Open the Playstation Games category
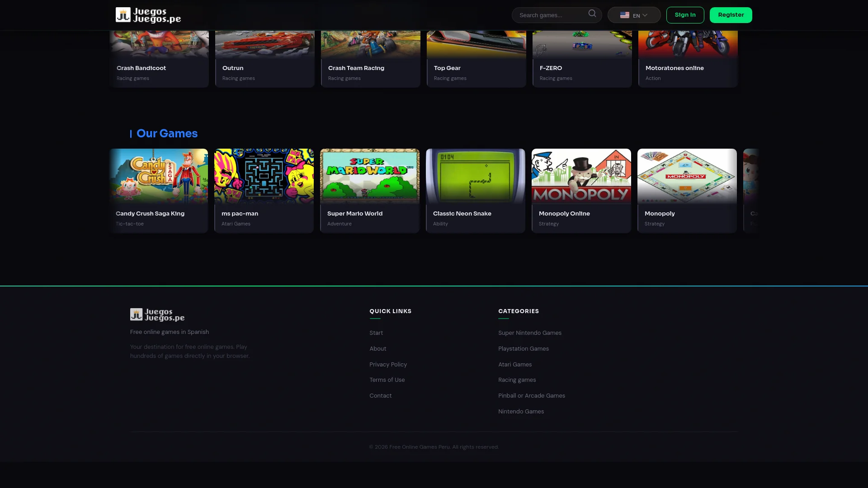 pyautogui.click(x=524, y=349)
